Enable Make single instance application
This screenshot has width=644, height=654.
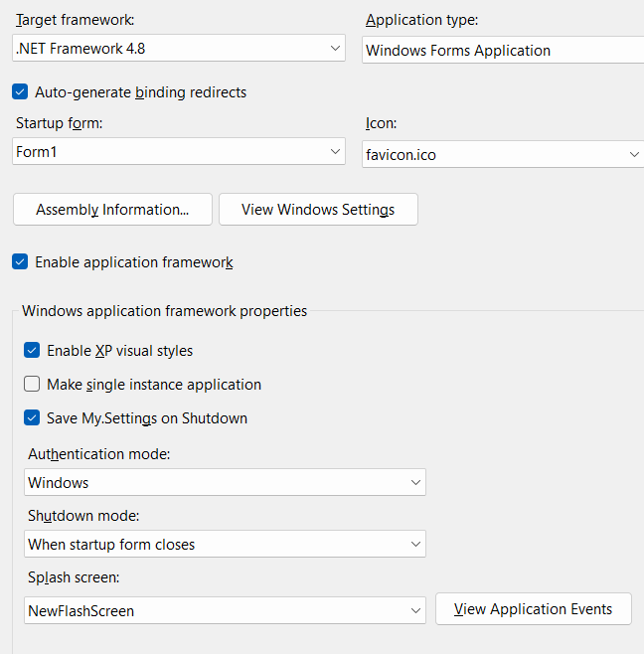pyautogui.click(x=32, y=385)
